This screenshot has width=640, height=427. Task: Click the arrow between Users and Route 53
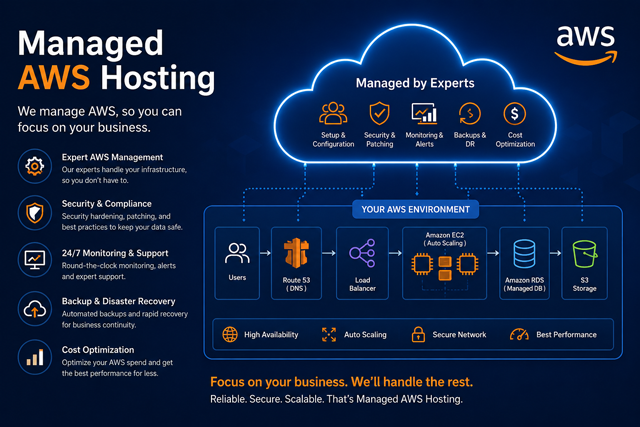pyautogui.click(x=265, y=253)
